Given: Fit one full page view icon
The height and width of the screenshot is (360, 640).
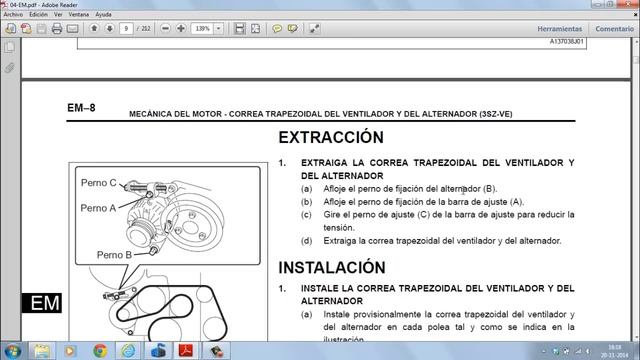Looking at the screenshot, I should [256, 29].
